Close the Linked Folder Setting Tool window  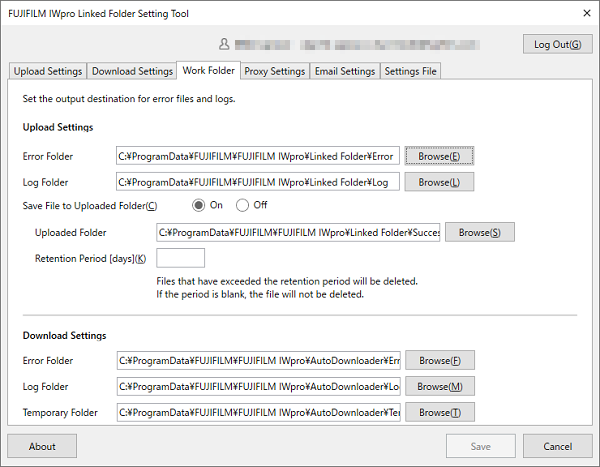coord(587,13)
